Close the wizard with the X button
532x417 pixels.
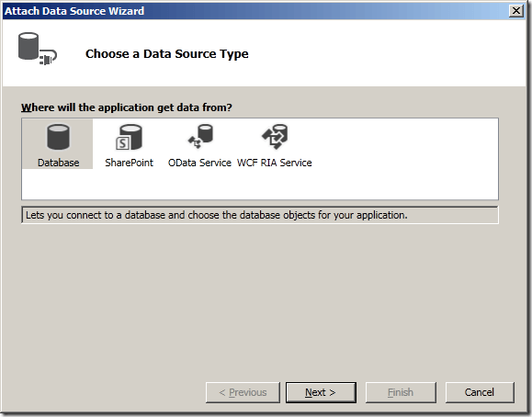pos(516,11)
